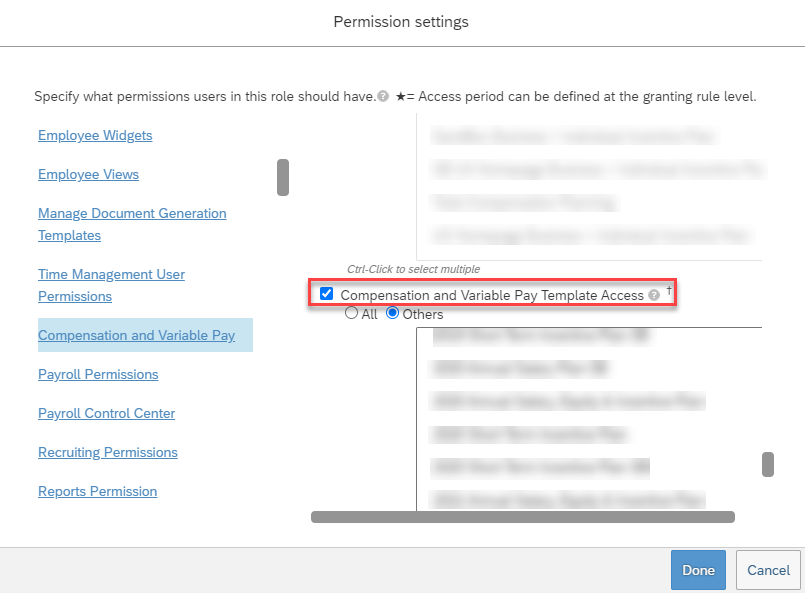805x593 pixels.
Task: Click the left category list scrollbar thumb
Action: 283,177
